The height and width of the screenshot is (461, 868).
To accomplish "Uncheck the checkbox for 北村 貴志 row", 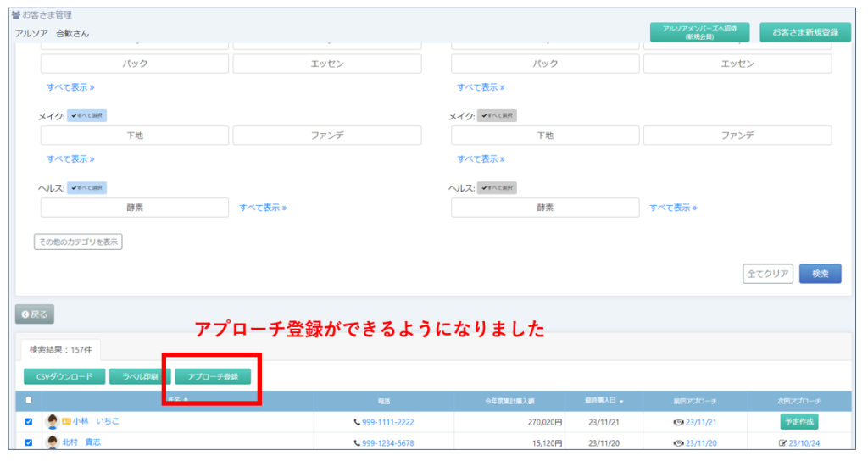I will click(x=29, y=442).
